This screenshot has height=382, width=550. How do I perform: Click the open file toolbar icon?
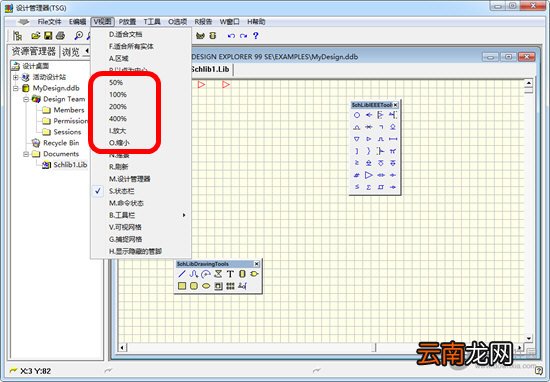point(36,36)
